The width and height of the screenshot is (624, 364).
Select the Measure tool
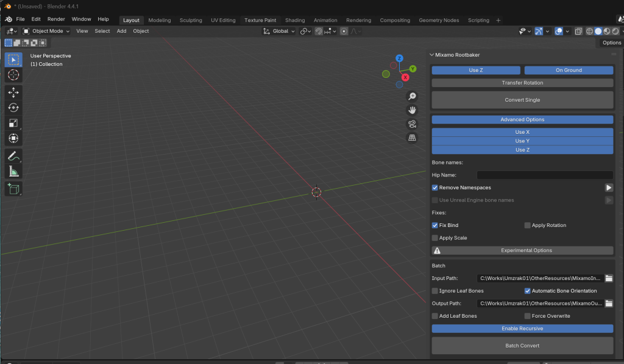click(x=13, y=172)
